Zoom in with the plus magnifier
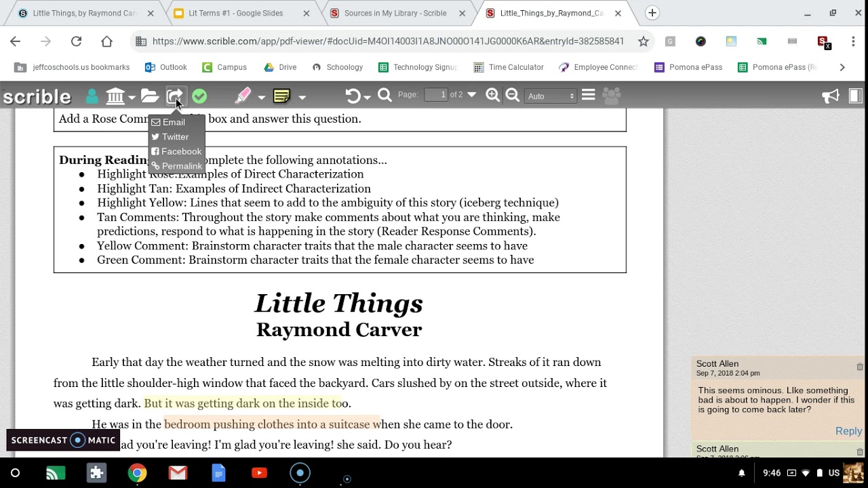Viewport: 868px width, 488px height. 493,96
